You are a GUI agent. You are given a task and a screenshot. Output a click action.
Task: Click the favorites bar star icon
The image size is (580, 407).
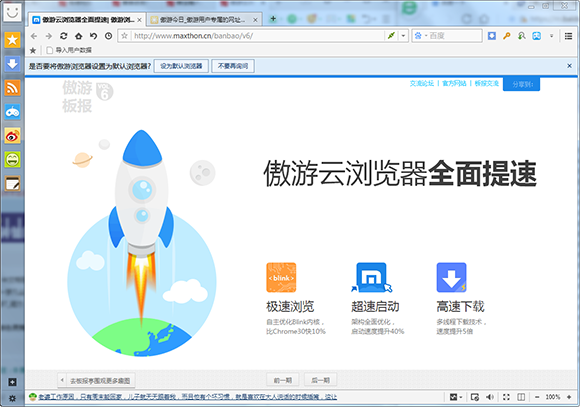pyautogui.click(x=33, y=50)
